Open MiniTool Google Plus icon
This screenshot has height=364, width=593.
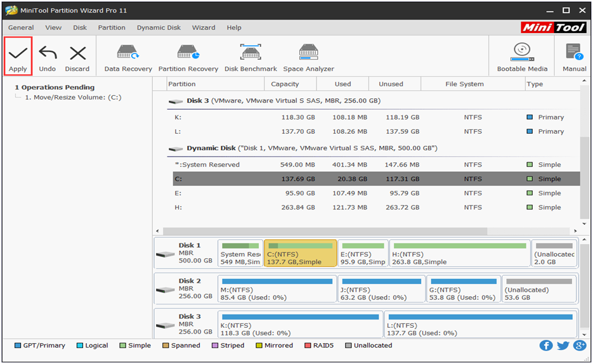point(580,345)
